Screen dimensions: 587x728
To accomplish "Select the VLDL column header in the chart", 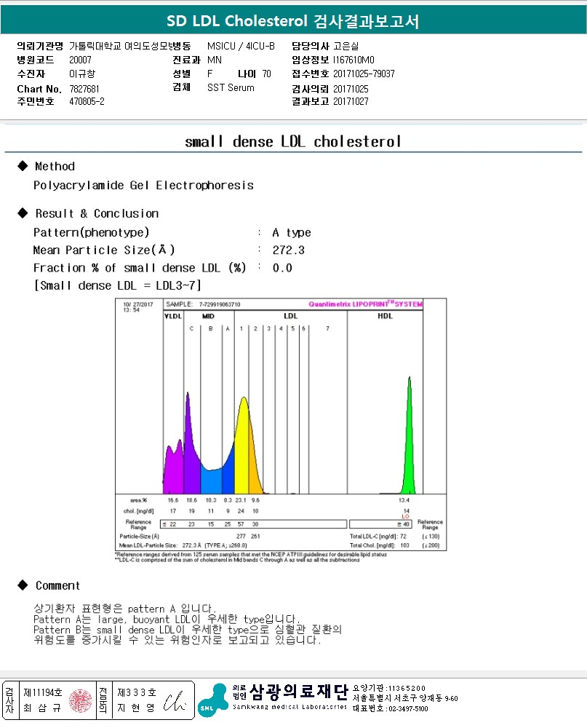I will (x=172, y=316).
